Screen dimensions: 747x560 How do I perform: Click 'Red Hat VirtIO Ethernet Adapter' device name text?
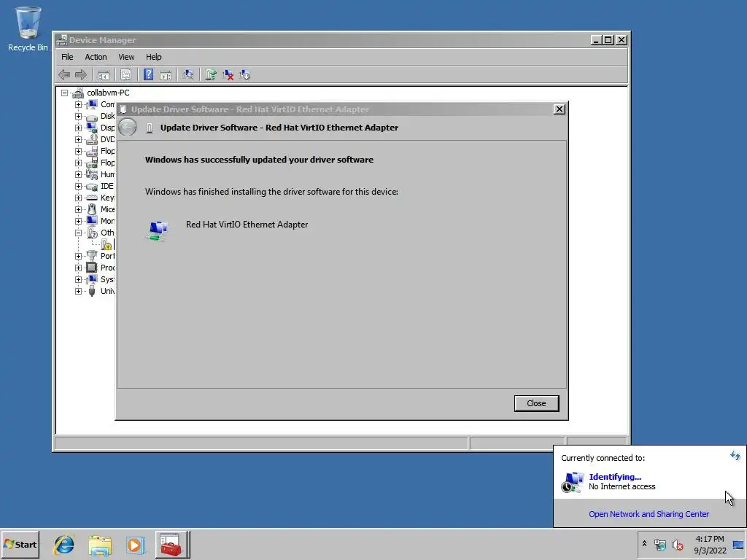point(247,225)
